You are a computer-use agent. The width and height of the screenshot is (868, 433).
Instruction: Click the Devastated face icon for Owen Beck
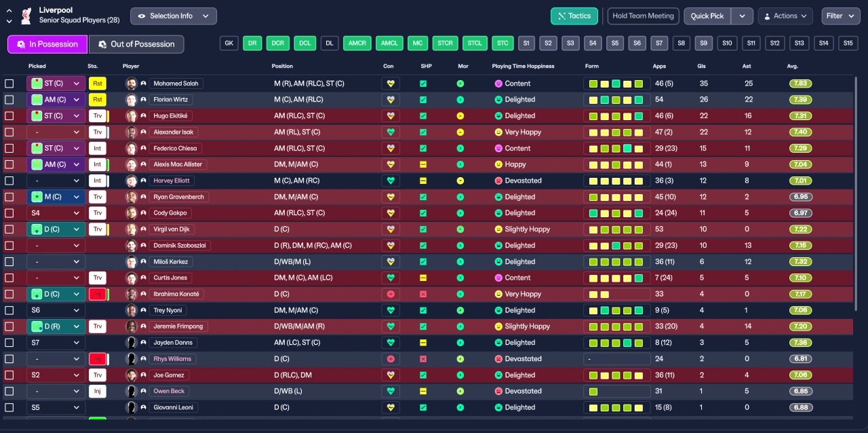[x=498, y=392]
